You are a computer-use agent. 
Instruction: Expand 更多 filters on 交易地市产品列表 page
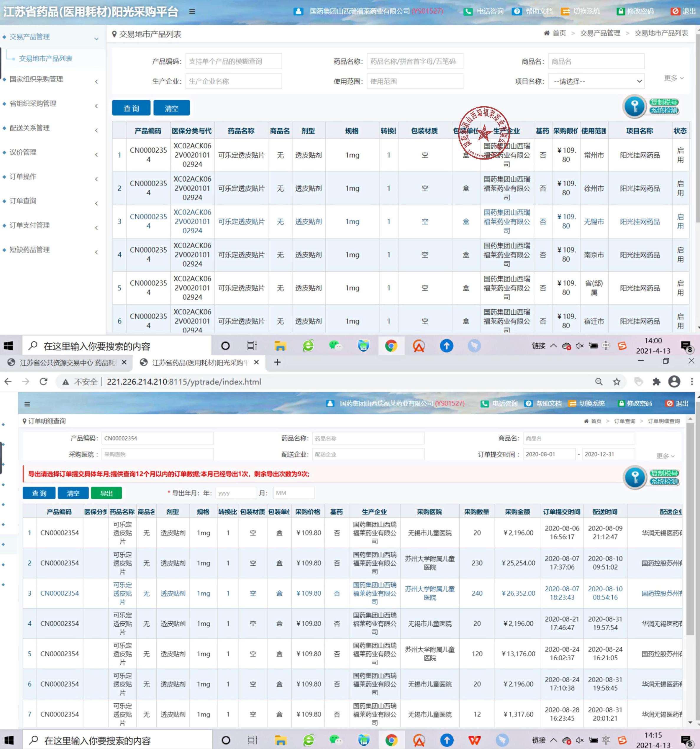click(x=674, y=78)
